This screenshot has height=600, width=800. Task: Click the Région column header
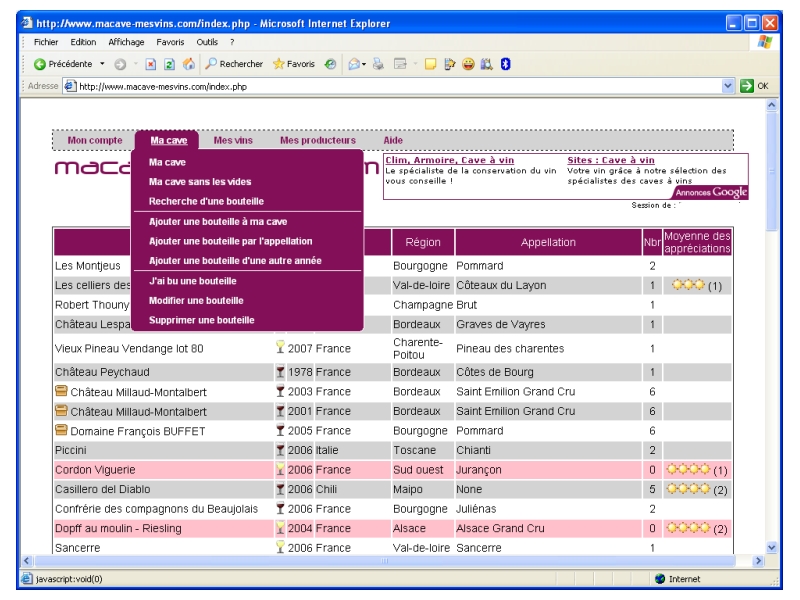pyautogui.click(x=422, y=242)
